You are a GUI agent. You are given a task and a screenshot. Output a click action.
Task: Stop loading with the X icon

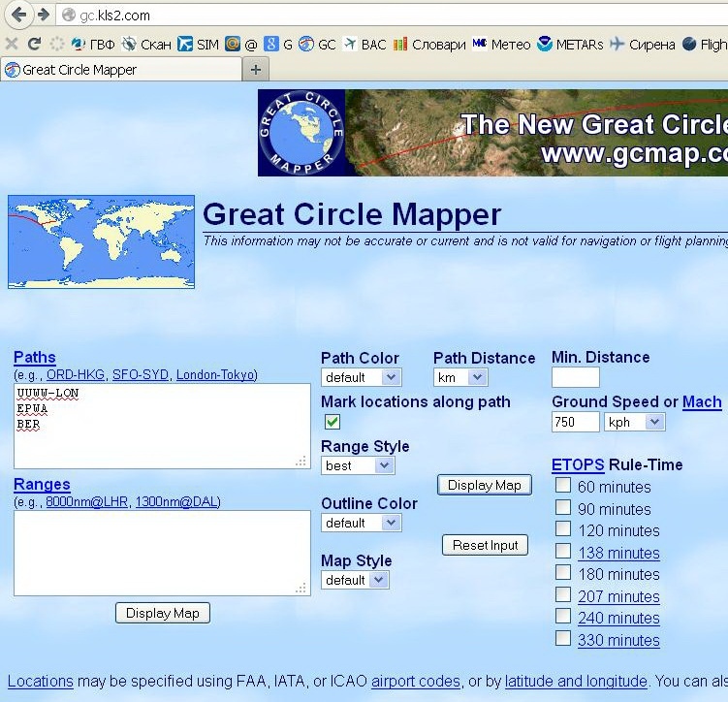(x=12, y=44)
